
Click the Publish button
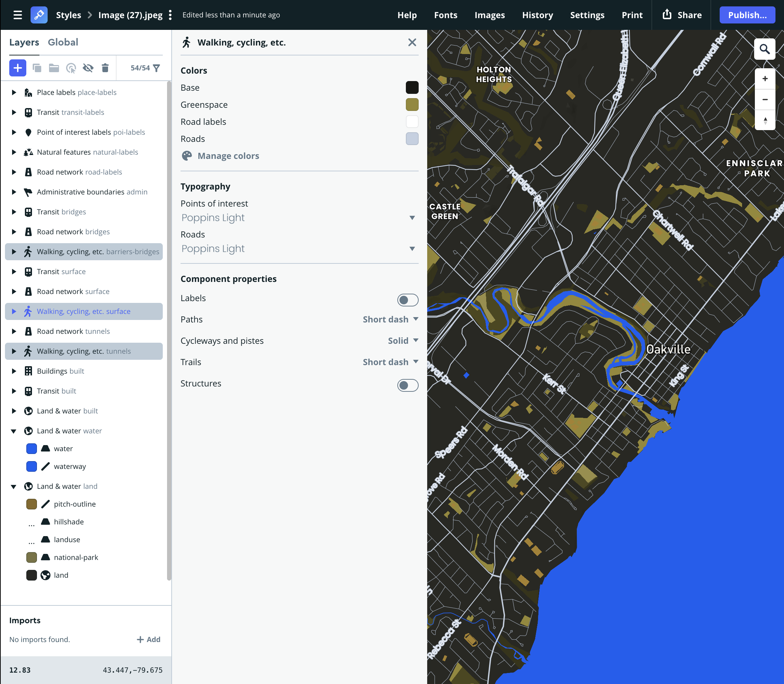(x=747, y=15)
